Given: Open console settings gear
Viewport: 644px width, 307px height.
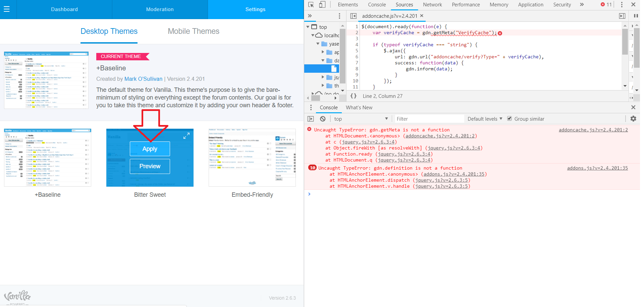Looking at the screenshot, I should pyautogui.click(x=633, y=119).
